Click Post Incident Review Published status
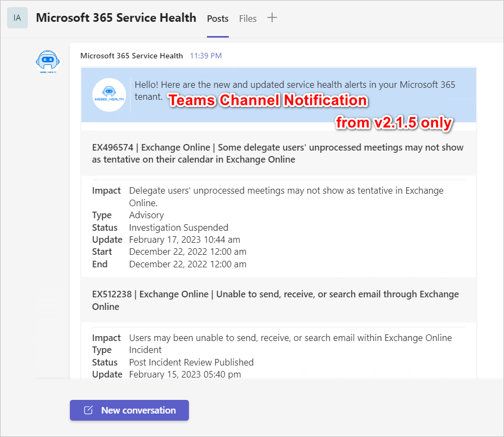The image size is (504, 437). [191, 362]
